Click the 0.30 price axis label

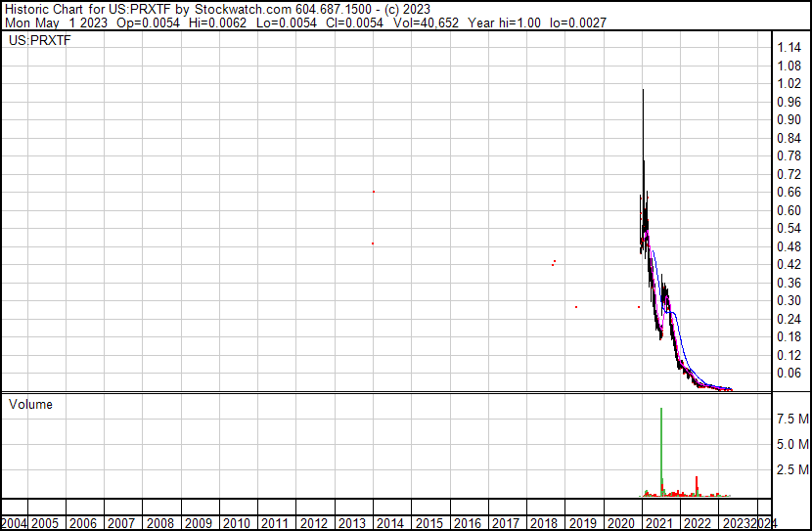(789, 300)
